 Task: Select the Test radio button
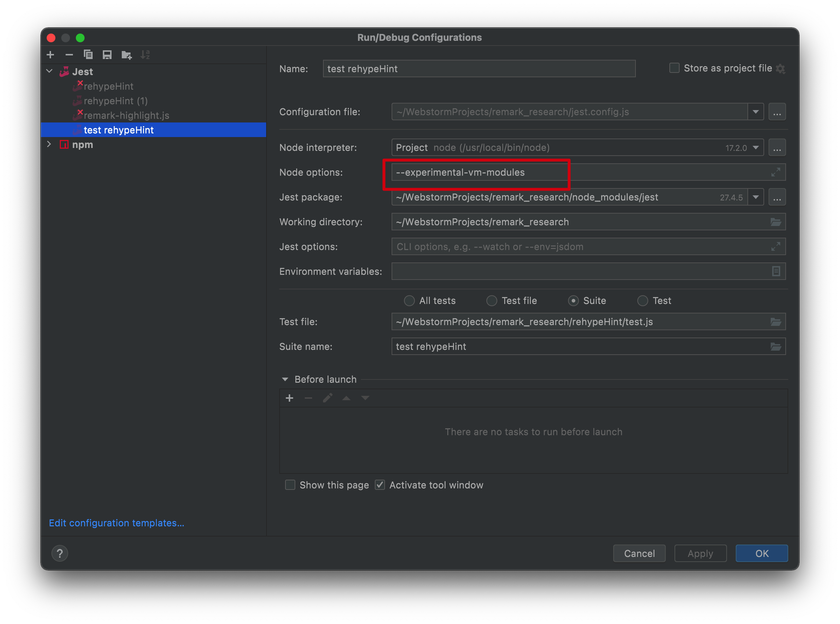point(642,301)
